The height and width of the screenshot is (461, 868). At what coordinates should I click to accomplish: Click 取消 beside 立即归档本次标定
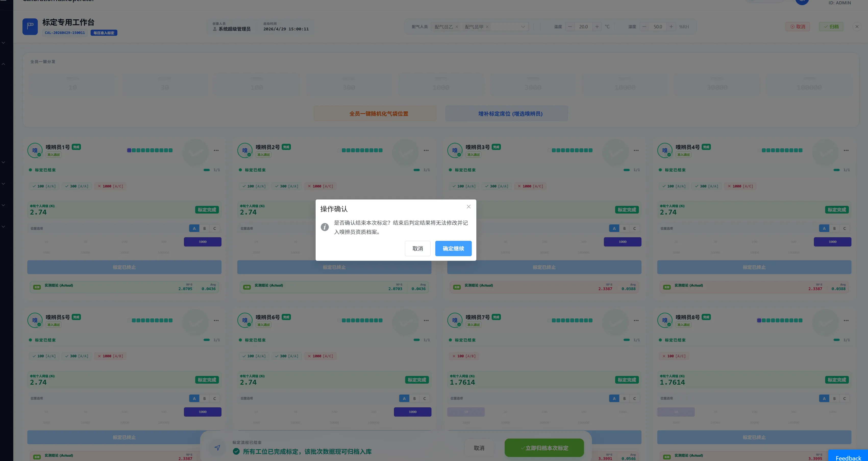coord(479,448)
